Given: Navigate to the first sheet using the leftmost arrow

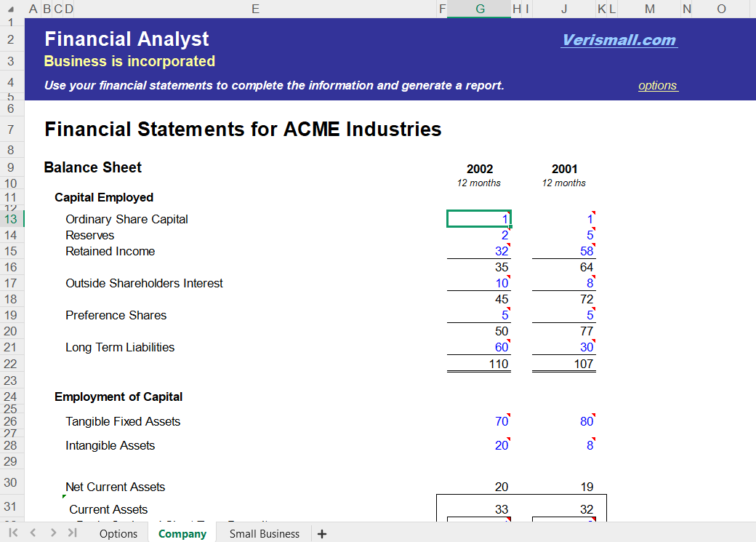Looking at the screenshot, I should click(x=12, y=533).
